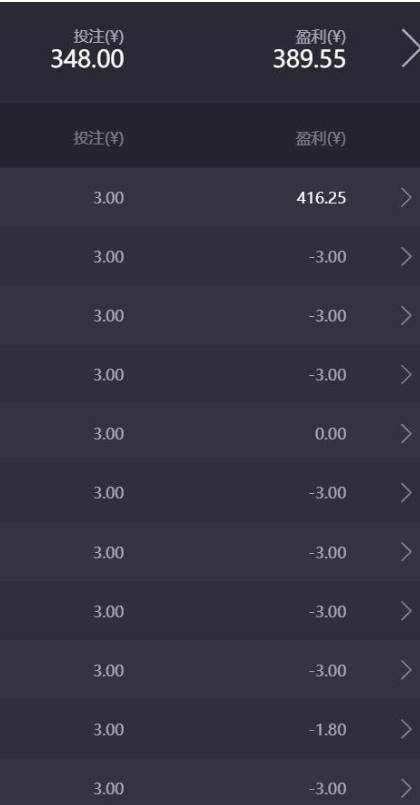The width and height of the screenshot is (420, 805).
Task: Open chevron on row directly below 416.25
Action: point(406,256)
